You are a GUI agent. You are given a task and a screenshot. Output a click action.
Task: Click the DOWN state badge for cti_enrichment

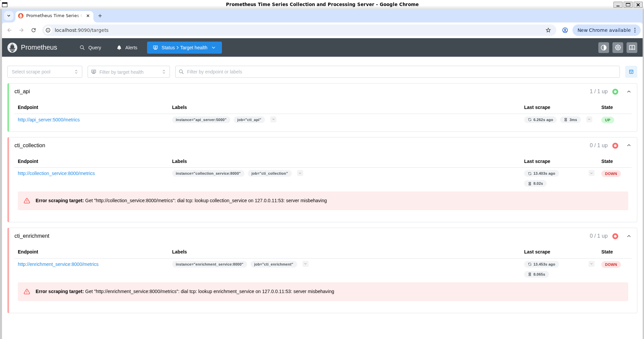pyautogui.click(x=611, y=265)
